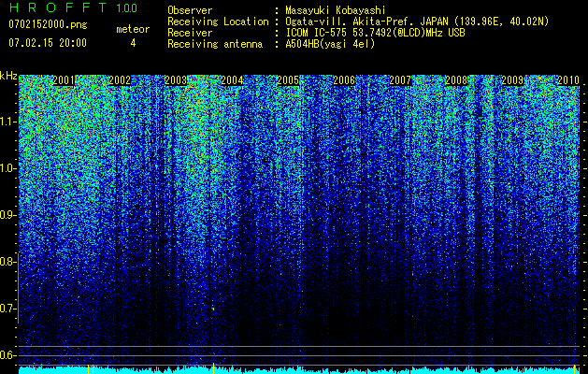Click the Observer label

[x=190, y=10]
